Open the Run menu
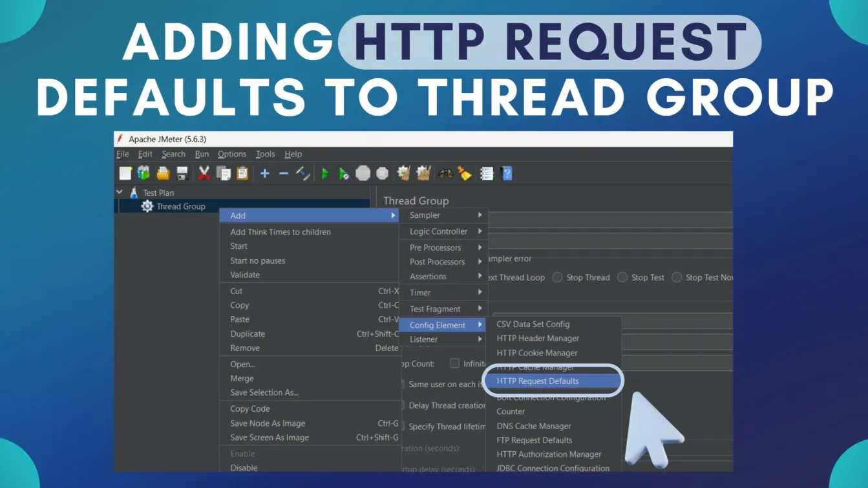The width and height of the screenshot is (868, 488). click(x=202, y=154)
